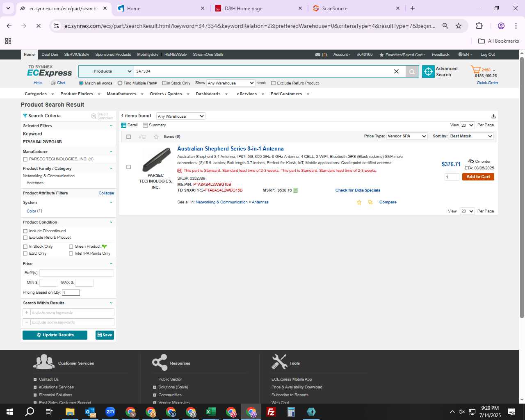Image resolution: width=525 pixels, height=420 pixels.
Task: Click the Update Results button
Action: point(55,335)
